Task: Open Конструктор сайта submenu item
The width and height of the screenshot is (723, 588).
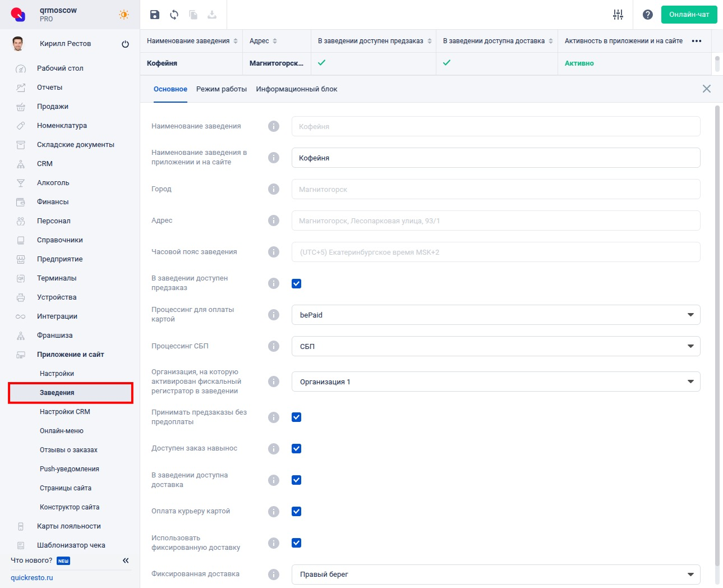Action: coord(70,507)
